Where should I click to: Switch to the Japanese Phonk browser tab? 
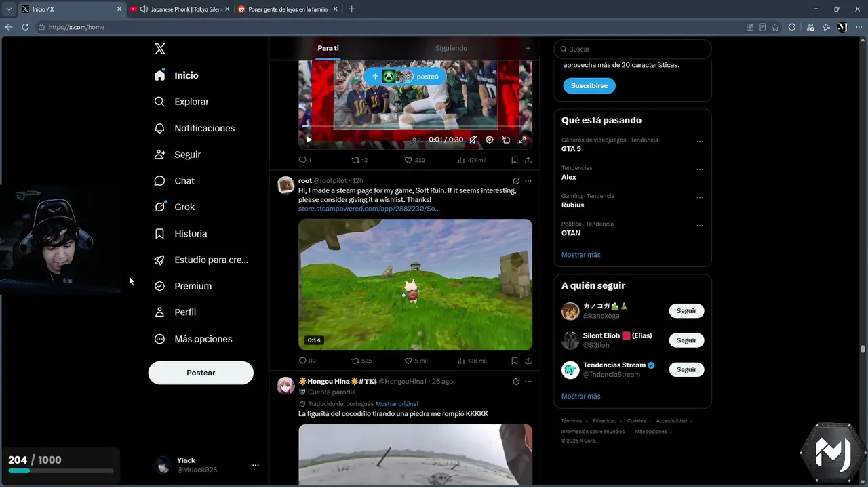pos(179,9)
